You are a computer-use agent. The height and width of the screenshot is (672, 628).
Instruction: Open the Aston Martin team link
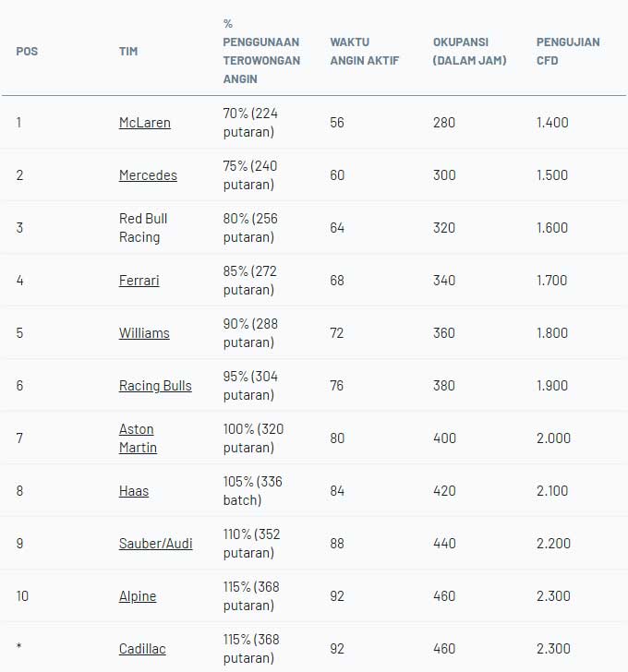tap(138, 438)
